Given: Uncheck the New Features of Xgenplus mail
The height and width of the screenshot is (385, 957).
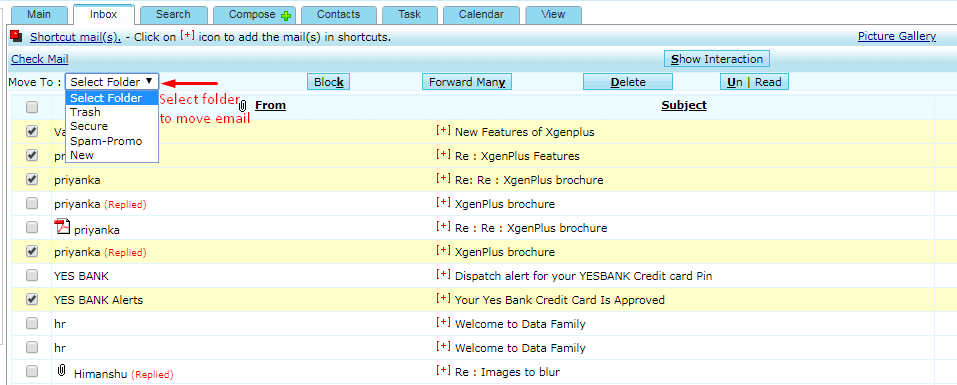Looking at the screenshot, I should click(32, 131).
